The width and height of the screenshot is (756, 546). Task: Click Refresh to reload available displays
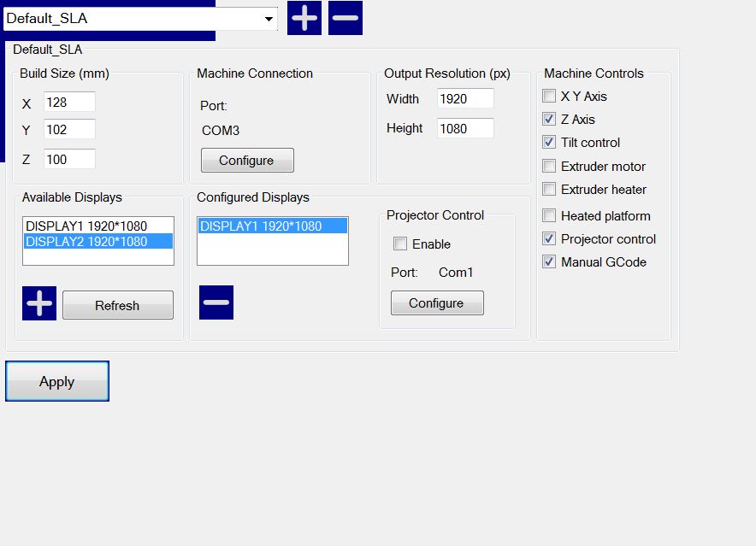click(117, 305)
